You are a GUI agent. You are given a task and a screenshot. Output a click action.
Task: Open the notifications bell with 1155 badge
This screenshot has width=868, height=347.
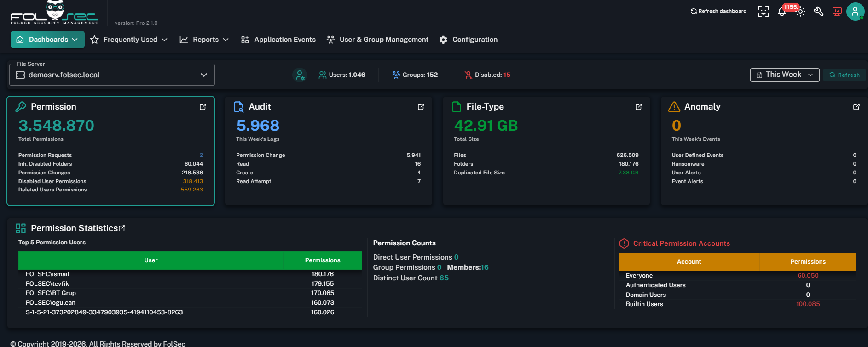point(782,12)
